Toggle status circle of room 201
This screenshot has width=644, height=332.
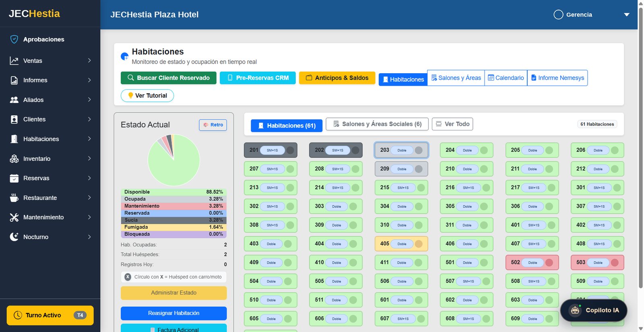coord(290,150)
